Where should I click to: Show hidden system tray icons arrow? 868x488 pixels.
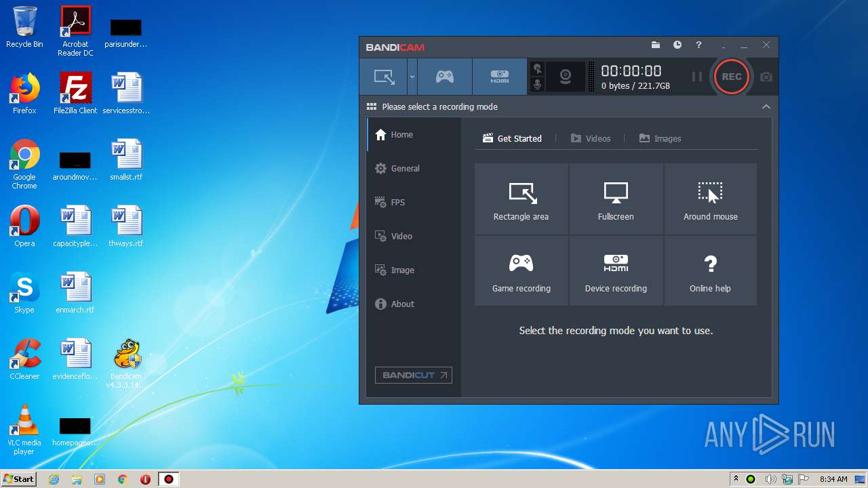(x=736, y=479)
